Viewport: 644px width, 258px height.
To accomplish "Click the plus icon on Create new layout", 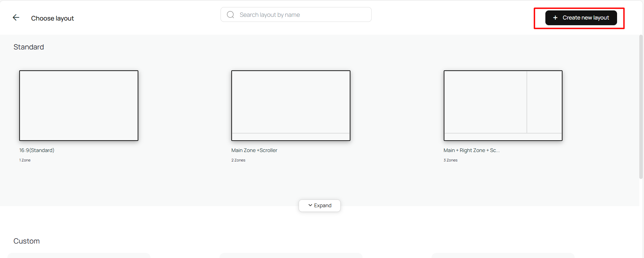I will (555, 18).
